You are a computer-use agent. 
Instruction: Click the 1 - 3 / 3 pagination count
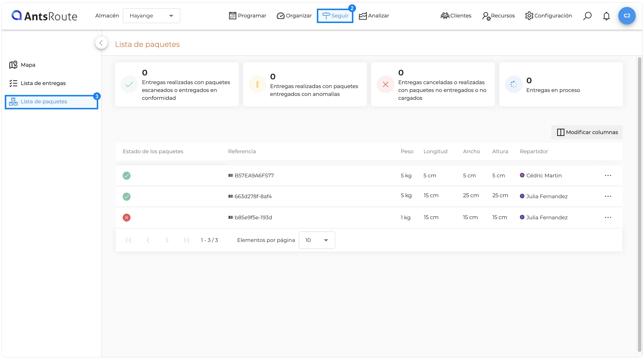[209, 240]
